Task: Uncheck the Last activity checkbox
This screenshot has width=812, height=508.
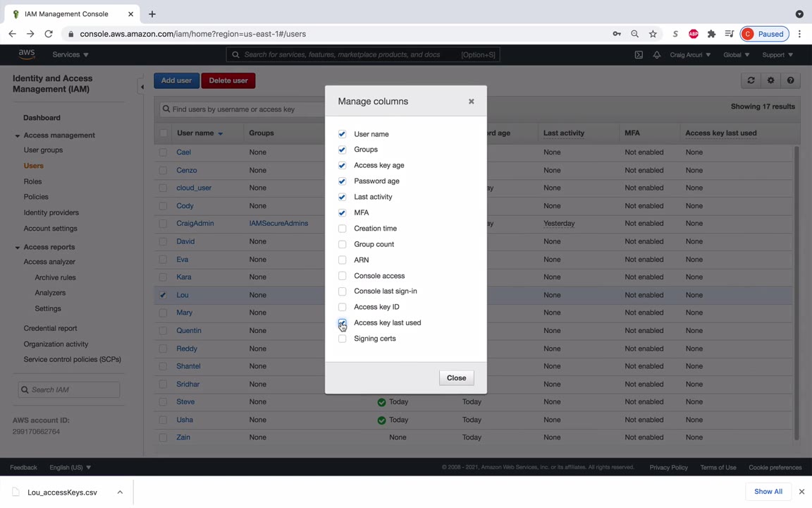Action: click(343, 197)
